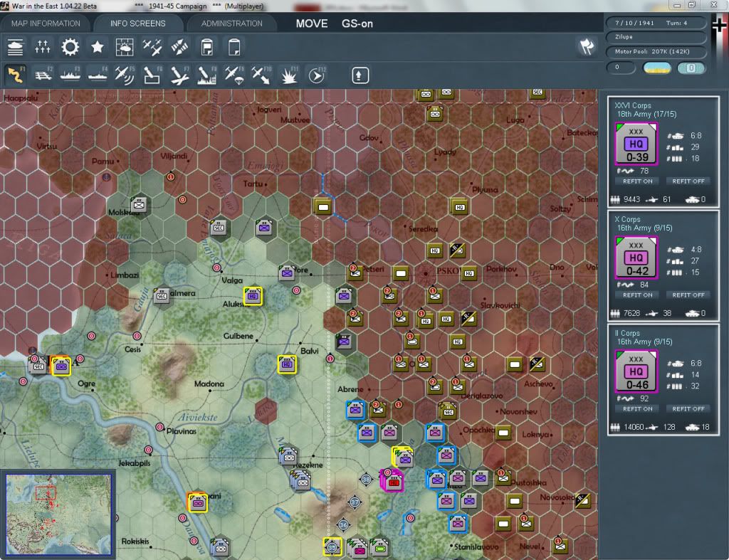Click the Motor Pool 207K field
729x560 pixels.
point(656,51)
